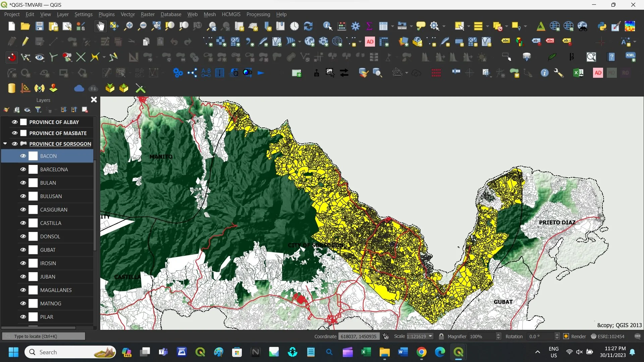The height and width of the screenshot is (362, 644).
Task: Click the Save Project icon
Action: (40, 26)
